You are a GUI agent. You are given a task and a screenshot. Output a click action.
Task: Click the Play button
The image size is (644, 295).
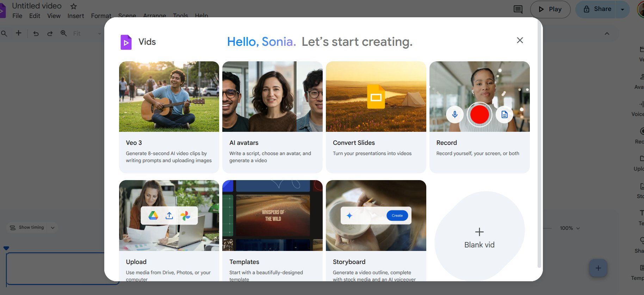pyautogui.click(x=550, y=9)
